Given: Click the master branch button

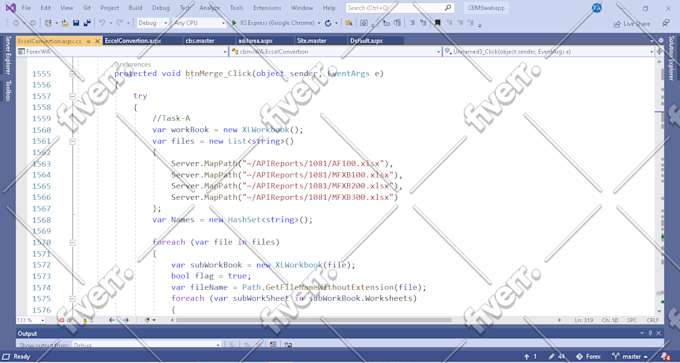Looking at the screenshot, I should 631,356.
